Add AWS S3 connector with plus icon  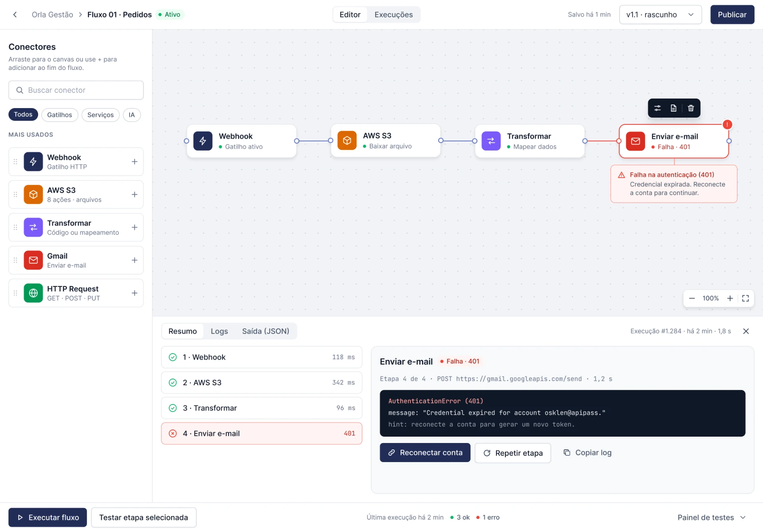[x=135, y=195]
